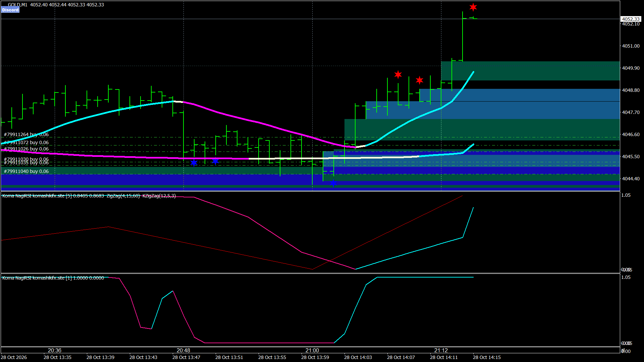Click the current price label 4052.33
This screenshot has height=362, width=644.
(631, 19)
